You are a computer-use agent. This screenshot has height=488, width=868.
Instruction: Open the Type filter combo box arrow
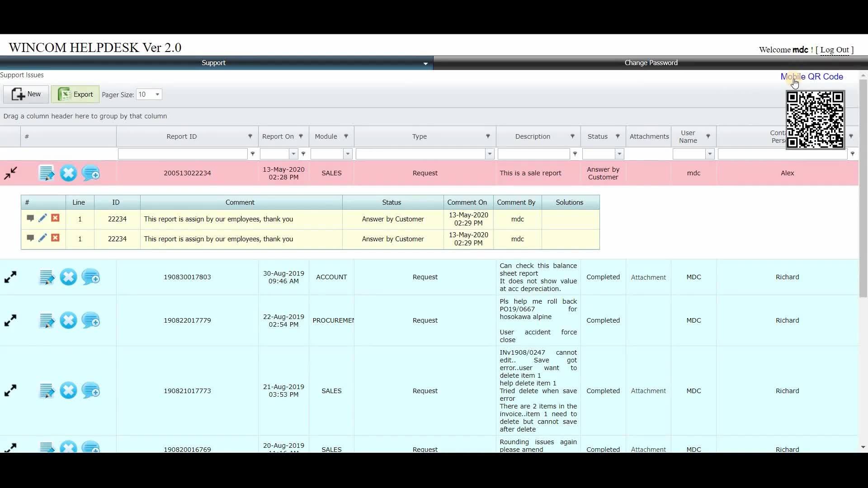click(x=490, y=154)
